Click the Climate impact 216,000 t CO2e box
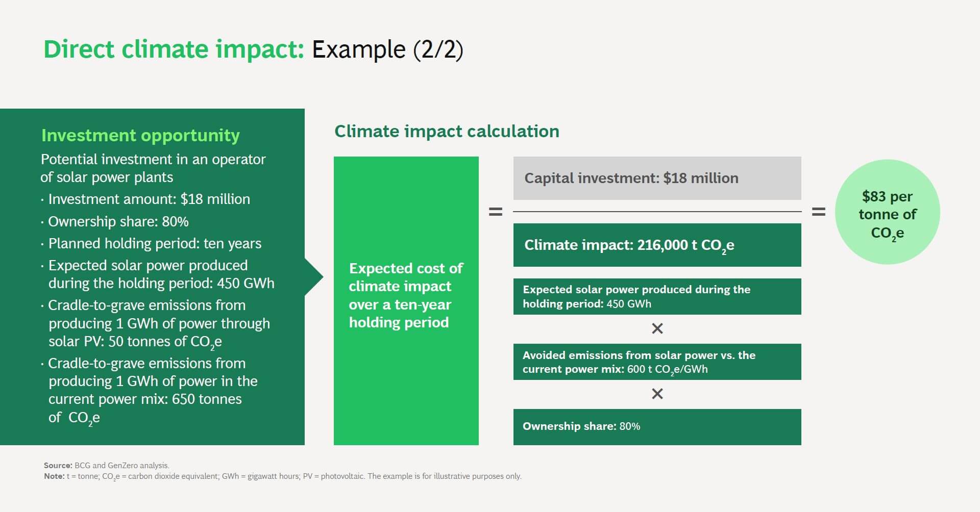The image size is (980, 512). 657,245
